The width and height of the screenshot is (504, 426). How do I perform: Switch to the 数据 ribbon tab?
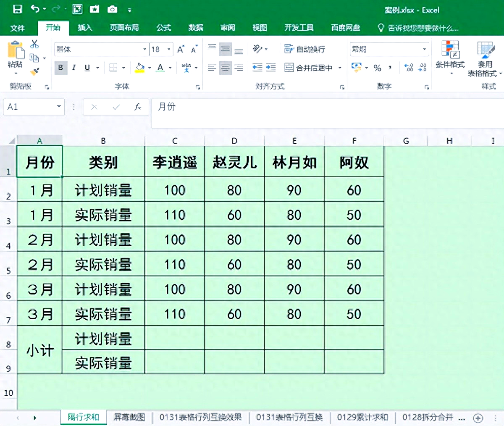point(196,28)
